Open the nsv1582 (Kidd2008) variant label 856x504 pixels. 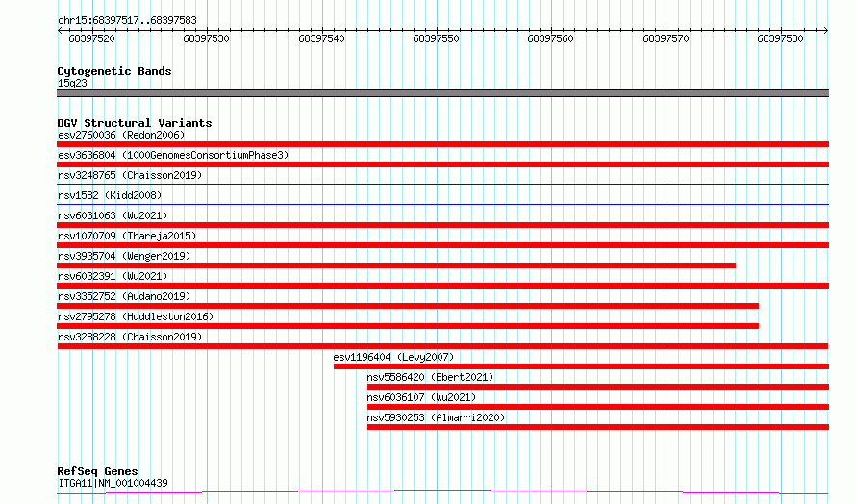pyautogui.click(x=110, y=195)
